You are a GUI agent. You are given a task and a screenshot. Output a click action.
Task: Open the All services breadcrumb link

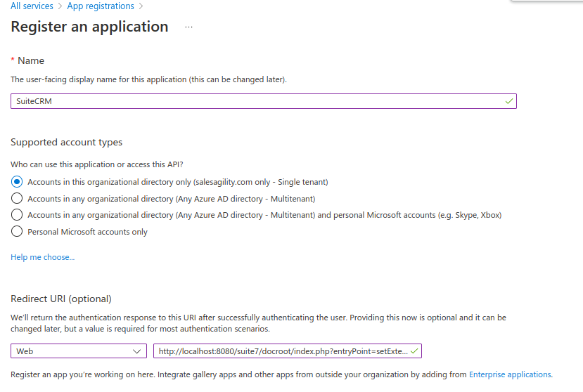click(32, 6)
